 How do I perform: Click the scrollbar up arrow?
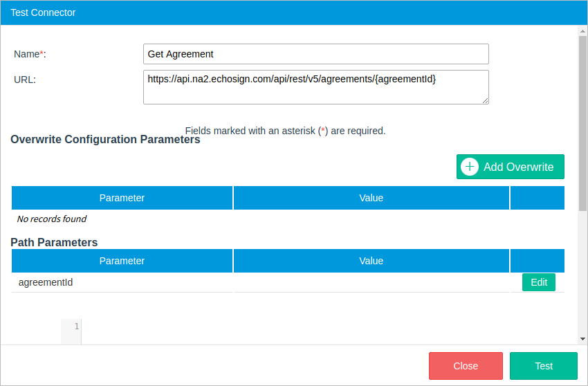(x=582, y=31)
